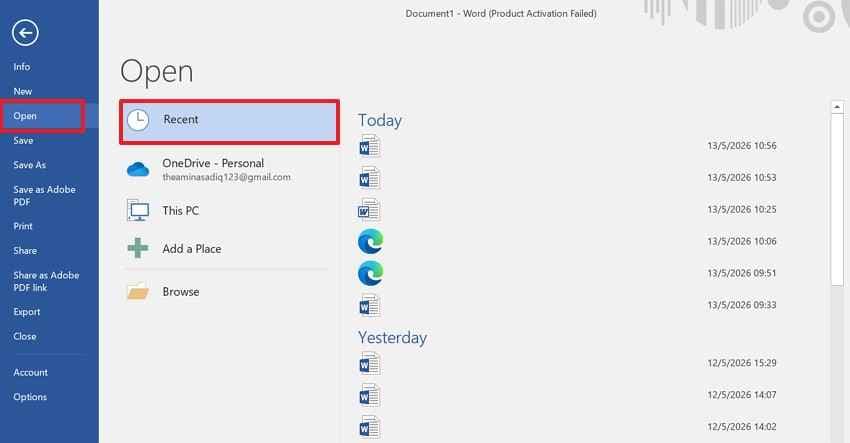This screenshot has width=850, height=443.
Task: Click the 12/5/2026 14:07 timestamp
Action: pos(742,395)
